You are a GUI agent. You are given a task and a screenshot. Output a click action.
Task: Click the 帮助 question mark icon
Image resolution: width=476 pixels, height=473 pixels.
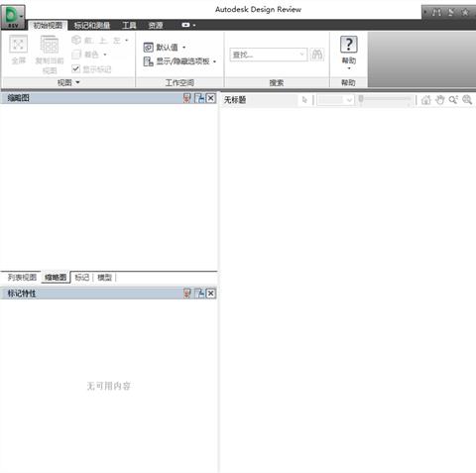349,45
